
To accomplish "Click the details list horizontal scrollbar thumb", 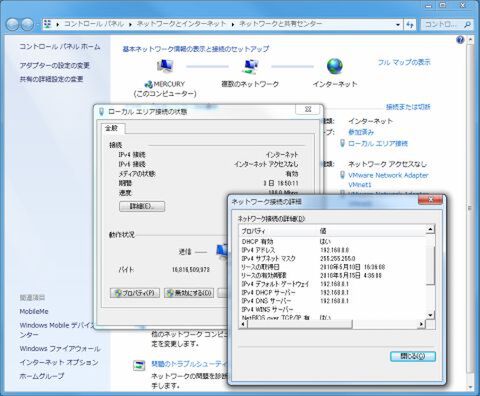I will coord(300,324).
